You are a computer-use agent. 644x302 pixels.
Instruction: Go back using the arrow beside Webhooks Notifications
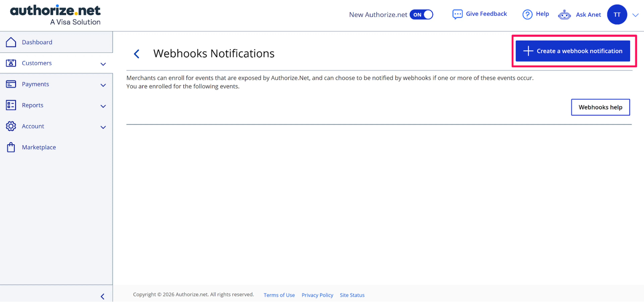137,54
